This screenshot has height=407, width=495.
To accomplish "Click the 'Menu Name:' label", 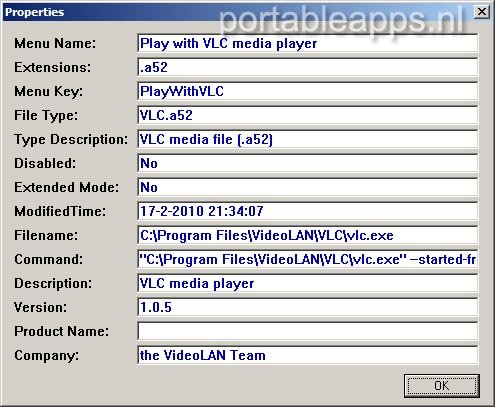I will 55,43.
